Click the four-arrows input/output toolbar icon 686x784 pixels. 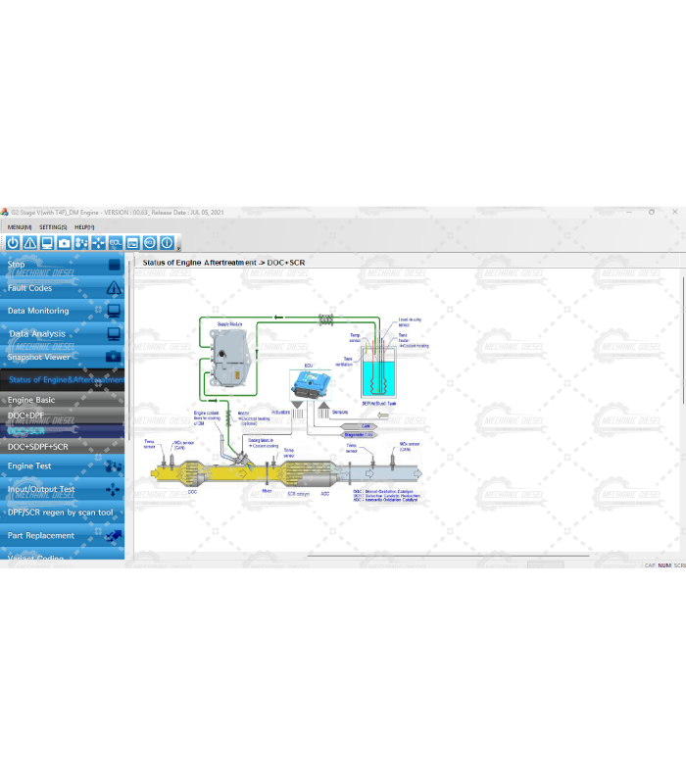(98, 243)
